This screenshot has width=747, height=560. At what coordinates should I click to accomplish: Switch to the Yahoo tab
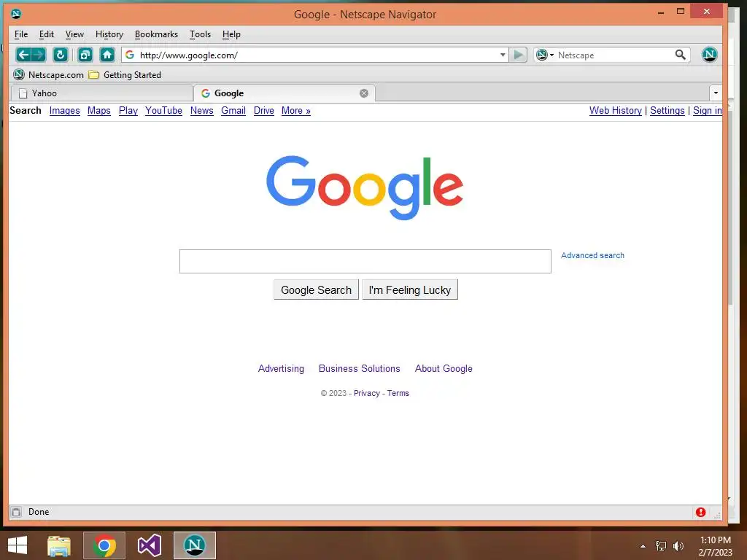click(x=101, y=93)
